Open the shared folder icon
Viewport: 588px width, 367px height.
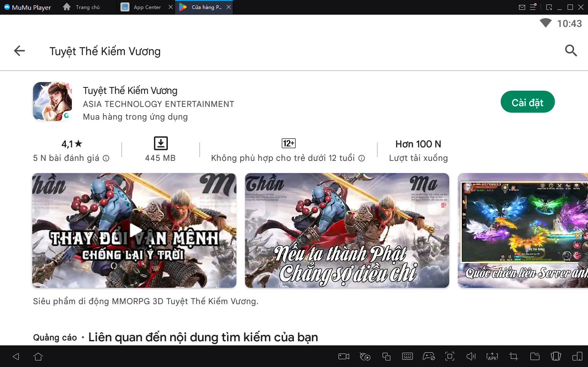click(x=535, y=356)
